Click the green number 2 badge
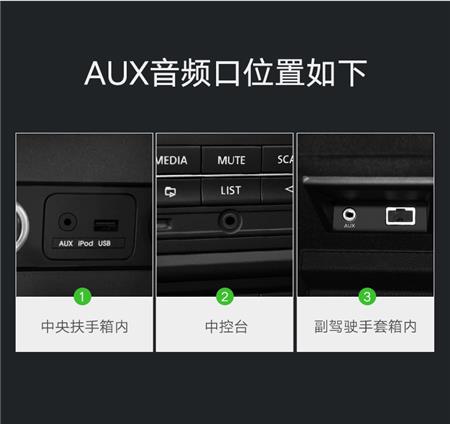 click(225, 296)
